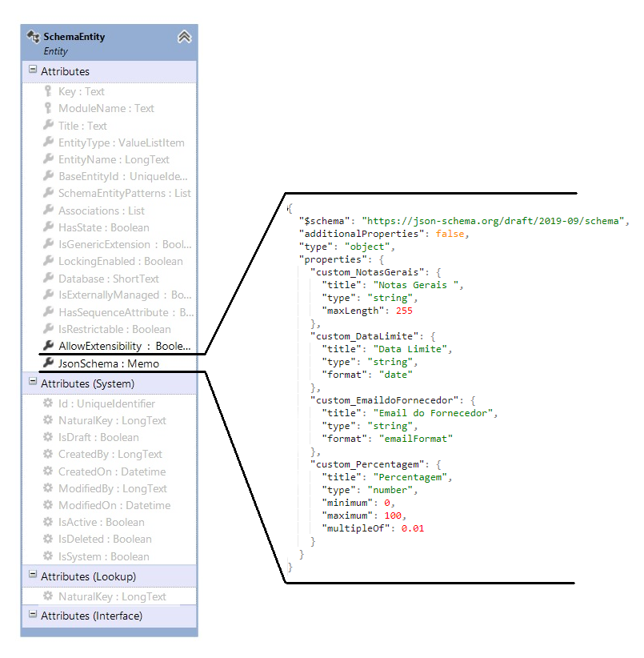Click the wrench icon beside IsExternallyManaged
The width and height of the screenshot is (644, 658).
[x=48, y=295]
